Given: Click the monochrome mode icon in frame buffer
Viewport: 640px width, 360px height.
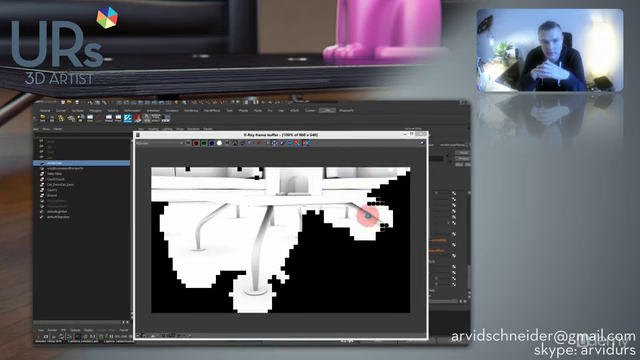Looking at the screenshot, I should click(x=227, y=143).
